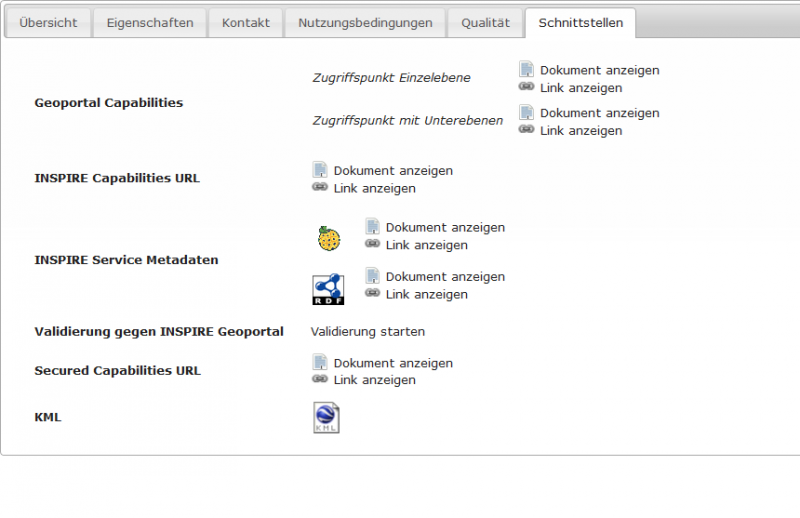Click chain link icon beside the RDF icon

pyautogui.click(x=372, y=292)
